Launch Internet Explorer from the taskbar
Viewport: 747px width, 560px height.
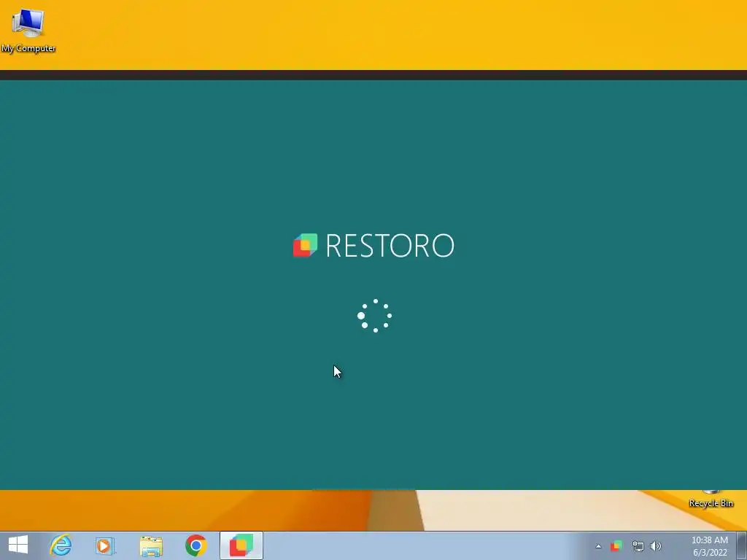tap(61, 545)
